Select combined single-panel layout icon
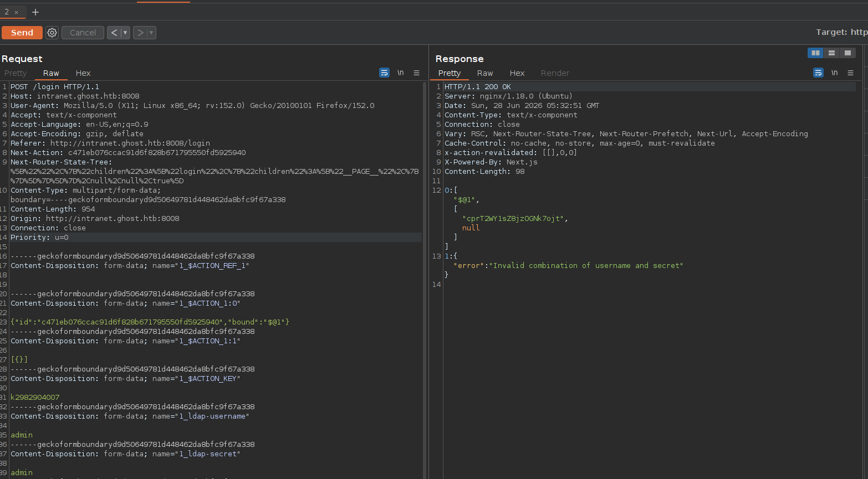This screenshot has width=868, height=479. (847, 53)
